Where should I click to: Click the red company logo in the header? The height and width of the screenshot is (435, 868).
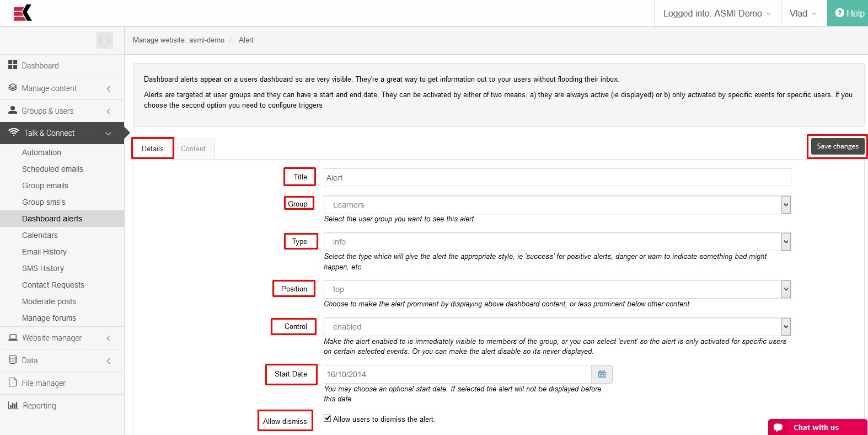[x=23, y=13]
